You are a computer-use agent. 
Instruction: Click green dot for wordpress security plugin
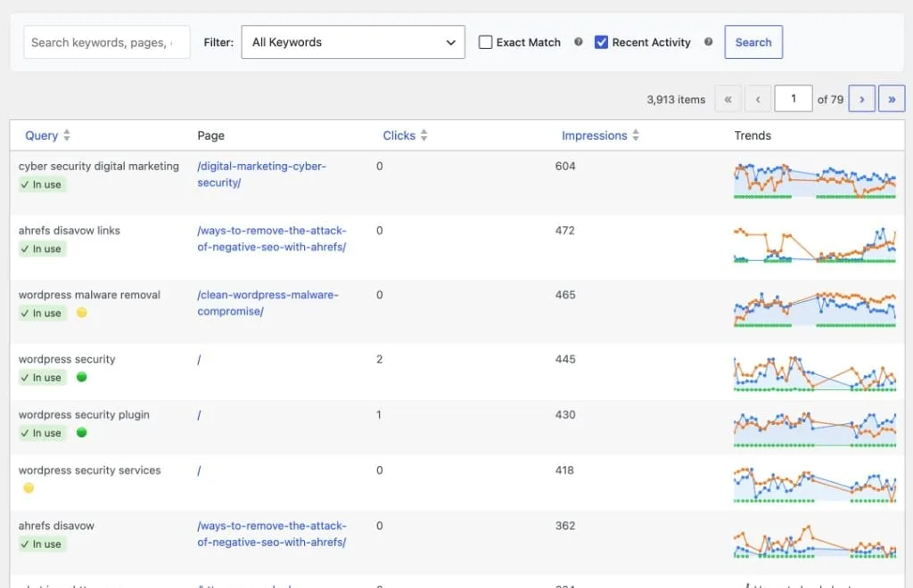81,433
